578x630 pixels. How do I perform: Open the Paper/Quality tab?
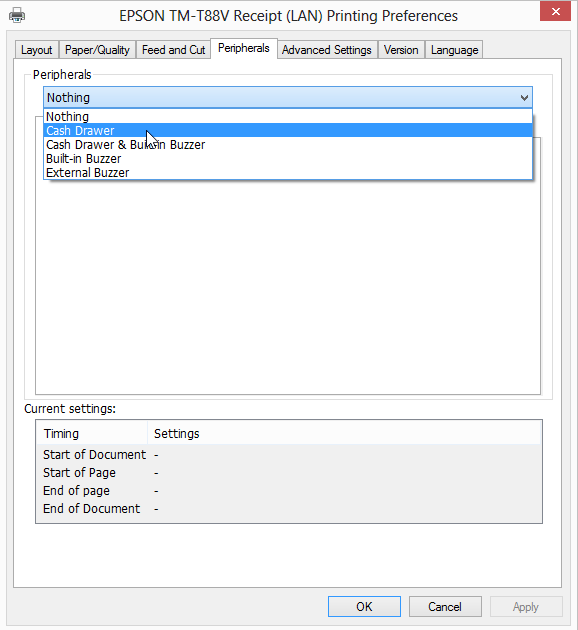[x=97, y=50]
